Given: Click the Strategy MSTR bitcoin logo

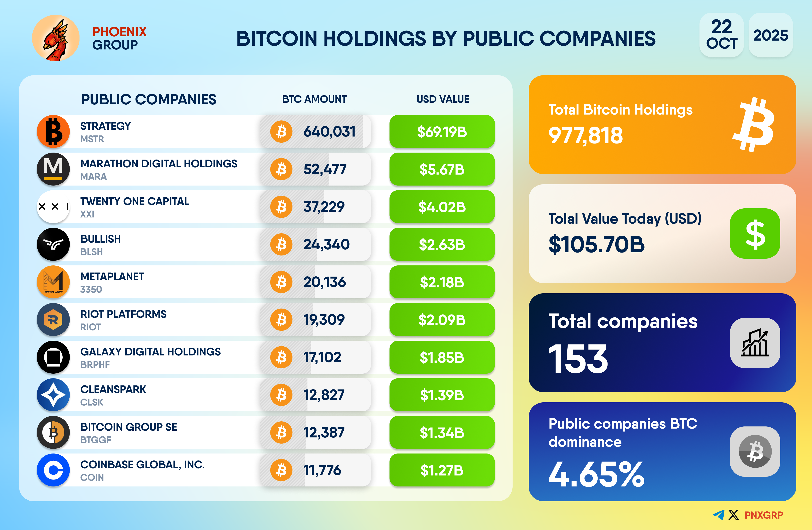Looking at the screenshot, I should click(x=53, y=132).
